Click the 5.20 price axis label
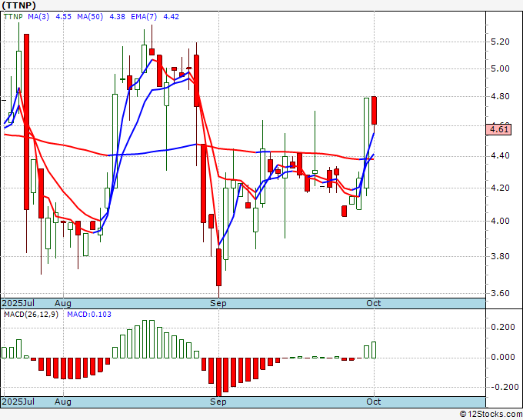 [501, 42]
